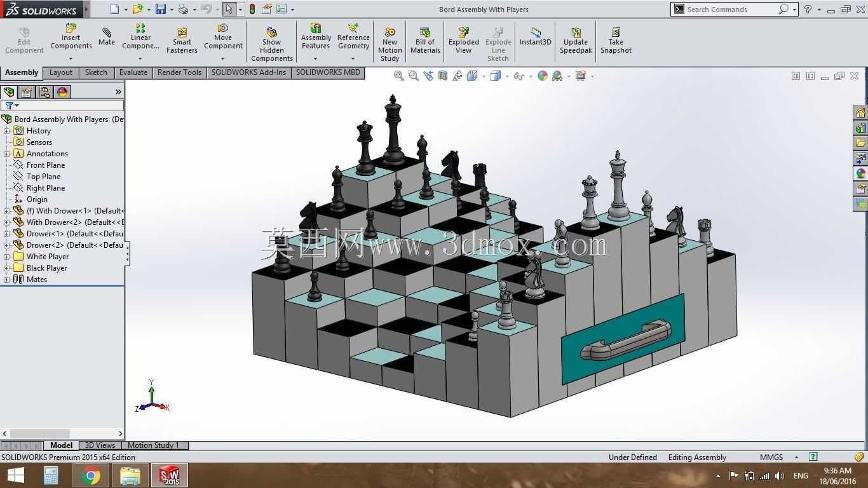Select the Top Plane in tree
Screen dimensions: 868x488
(x=43, y=177)
